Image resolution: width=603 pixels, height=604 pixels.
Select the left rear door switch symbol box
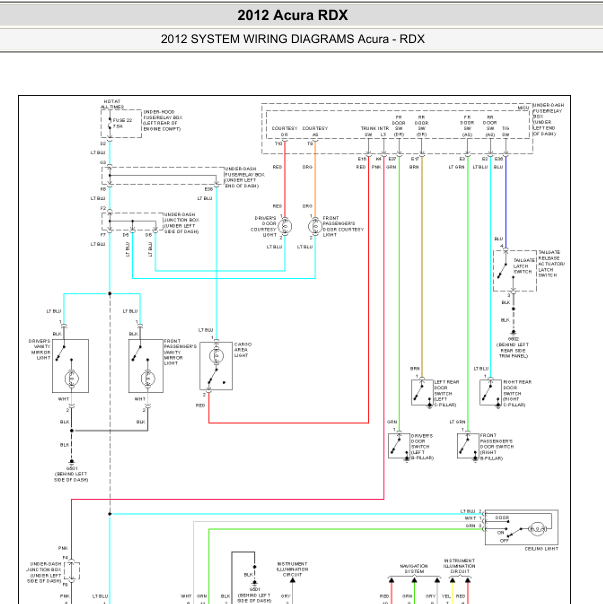click(422, 392)
